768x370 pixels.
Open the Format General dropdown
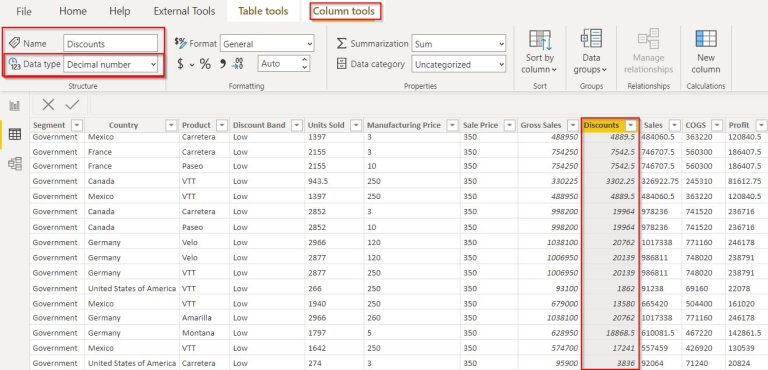(x=267, y=44)
